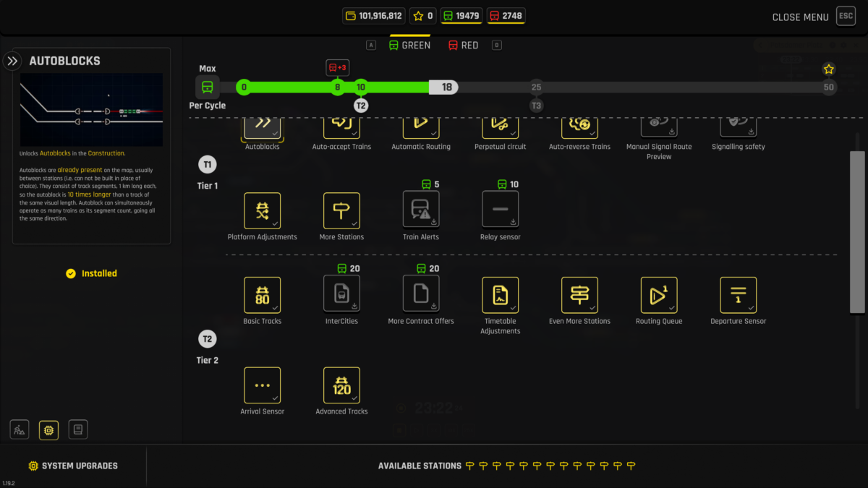Expand the Tier 1 section marker
This screenshot has width=868, height=488.
pos(208,164)
